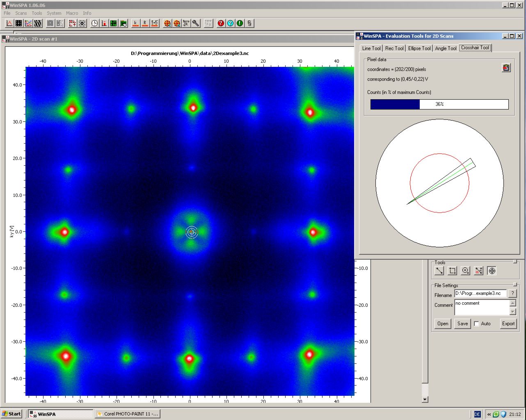Activate the crosshair tool icon
The height and width of the screenshot is (420, 526).
(x=492, y=271)
